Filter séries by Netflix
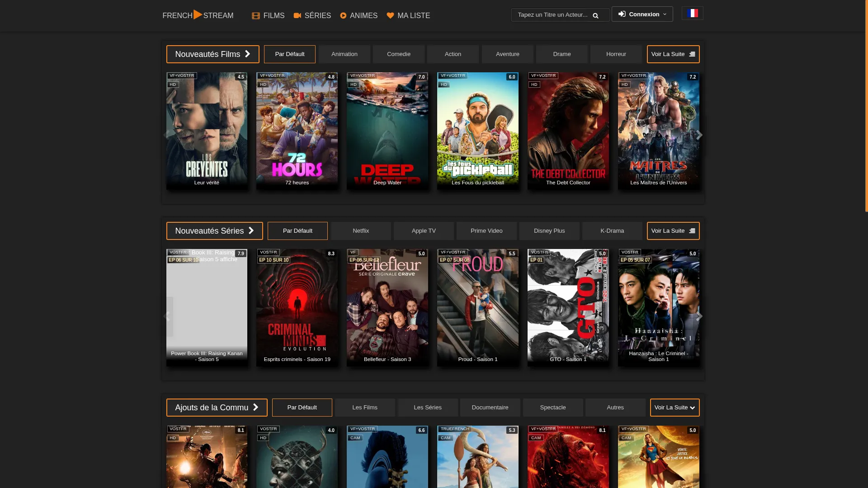 coord(361,231)
